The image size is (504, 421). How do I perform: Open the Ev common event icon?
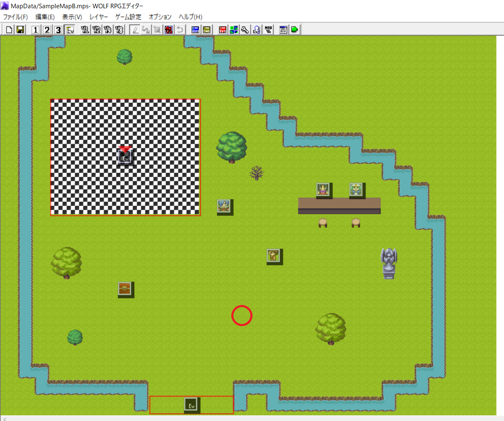[257, 30]
